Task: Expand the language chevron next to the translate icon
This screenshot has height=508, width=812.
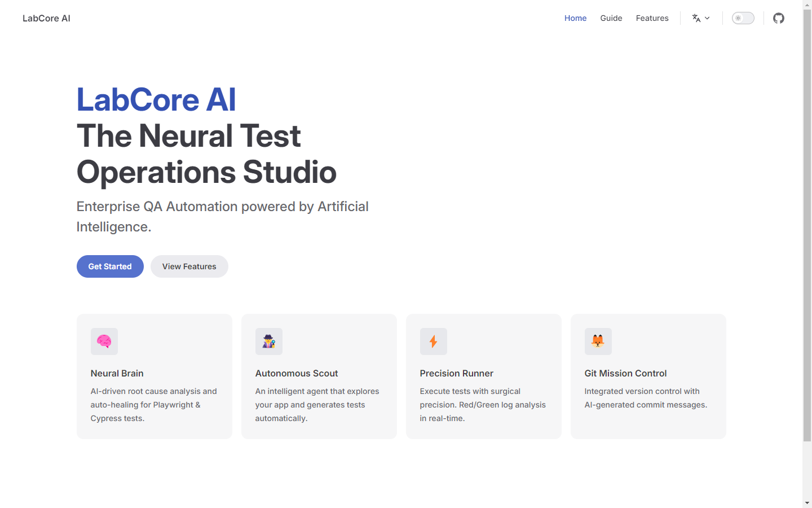Action: tap(707, 18)
